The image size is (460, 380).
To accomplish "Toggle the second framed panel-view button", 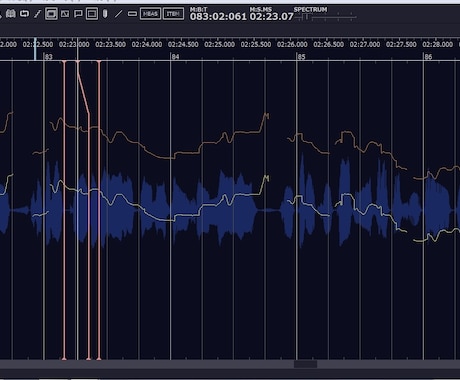I will [x=92, y=14].
